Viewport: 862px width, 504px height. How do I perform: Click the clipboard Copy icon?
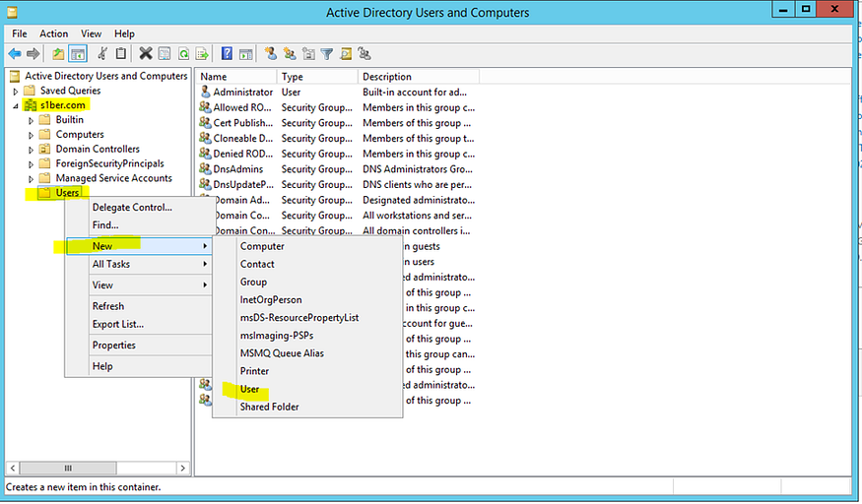point(121,53)
